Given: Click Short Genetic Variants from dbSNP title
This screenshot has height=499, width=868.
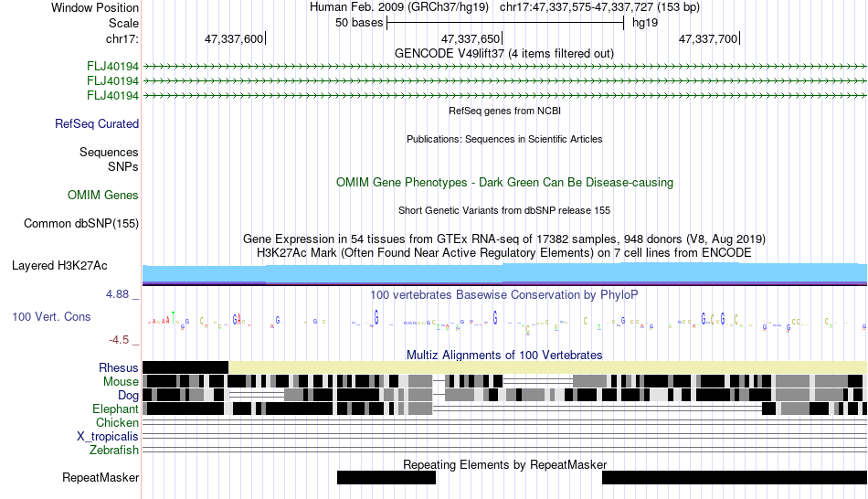Looking at the screenshot, I should [x=504, y=210].
